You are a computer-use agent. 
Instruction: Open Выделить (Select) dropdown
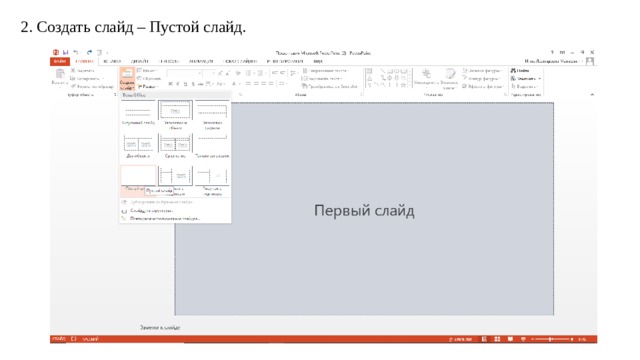point(525,87)
